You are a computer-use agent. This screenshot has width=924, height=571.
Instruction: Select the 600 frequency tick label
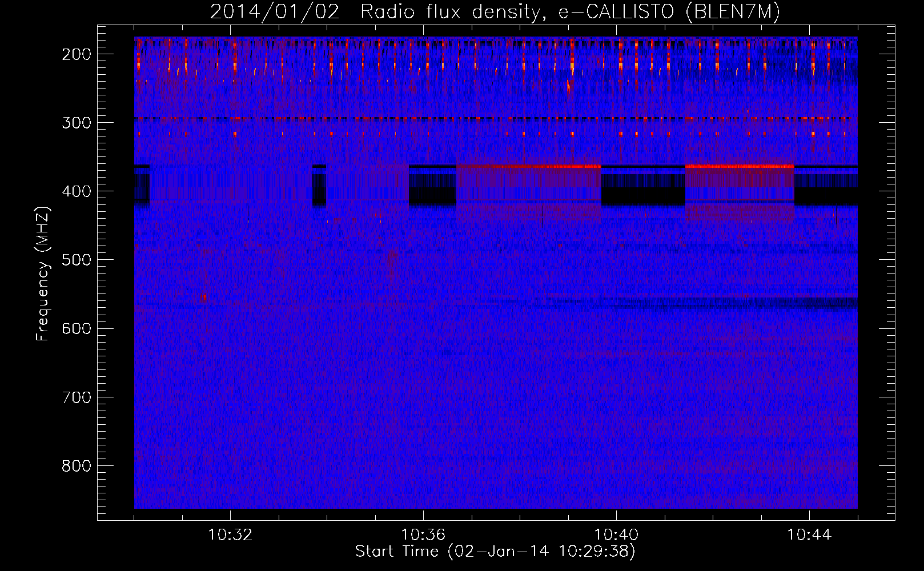pyautogui.click(x=77, y=328)
